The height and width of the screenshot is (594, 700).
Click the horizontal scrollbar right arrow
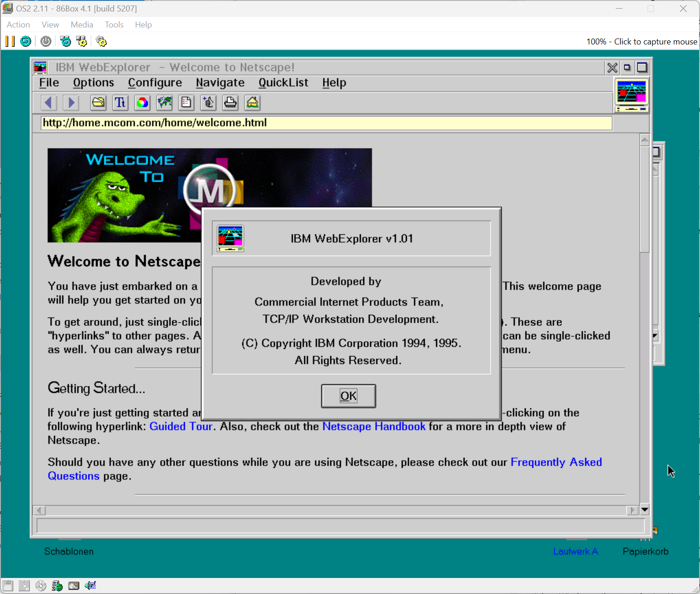coord(633,510)
